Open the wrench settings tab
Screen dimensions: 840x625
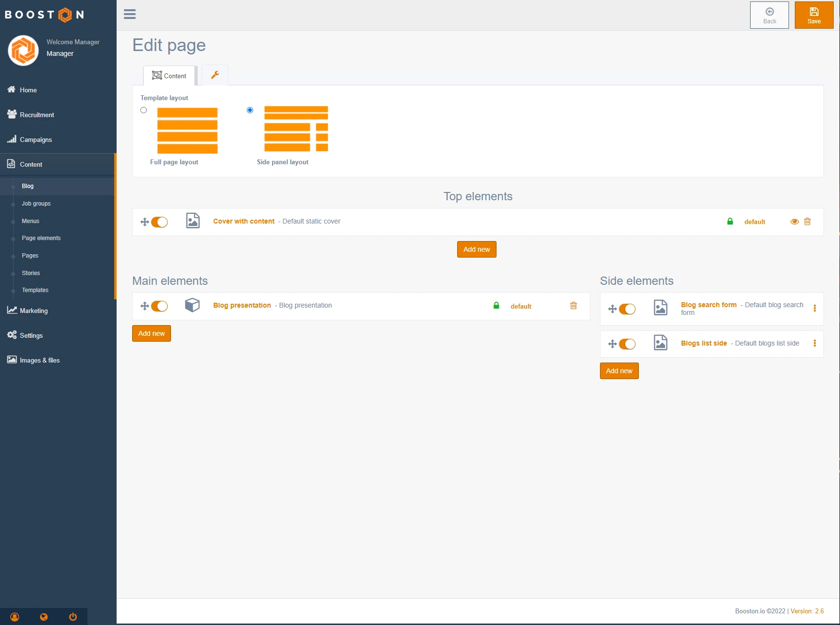pyautogui.click(x=215, y=75)
